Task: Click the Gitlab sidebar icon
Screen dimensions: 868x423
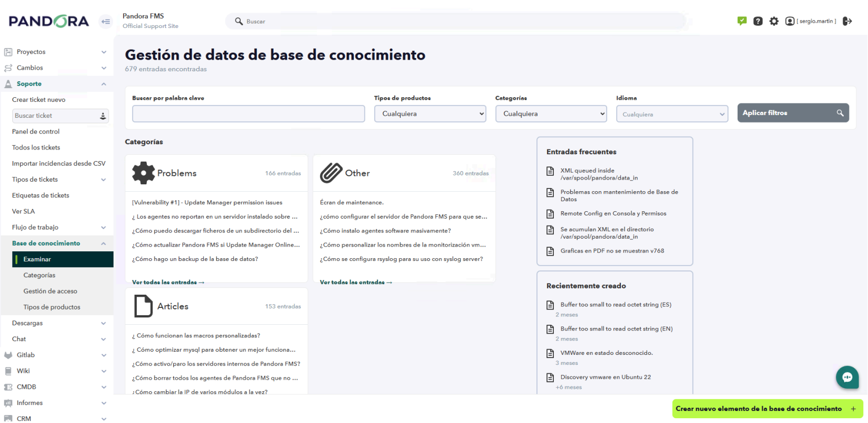Action: pos(8,355)
